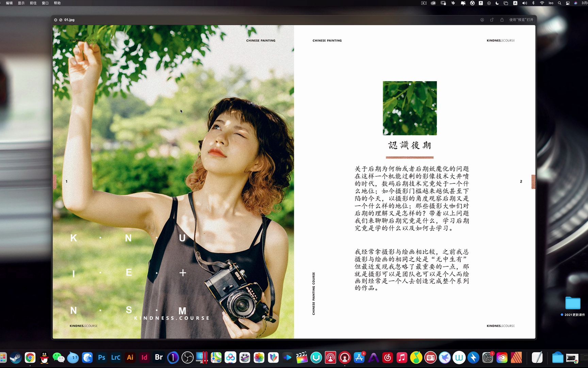The width and height of the screenshot is (588, 368).
Task: Click the leaf thumbnail above 認識後期
Action: coord(410,108)
